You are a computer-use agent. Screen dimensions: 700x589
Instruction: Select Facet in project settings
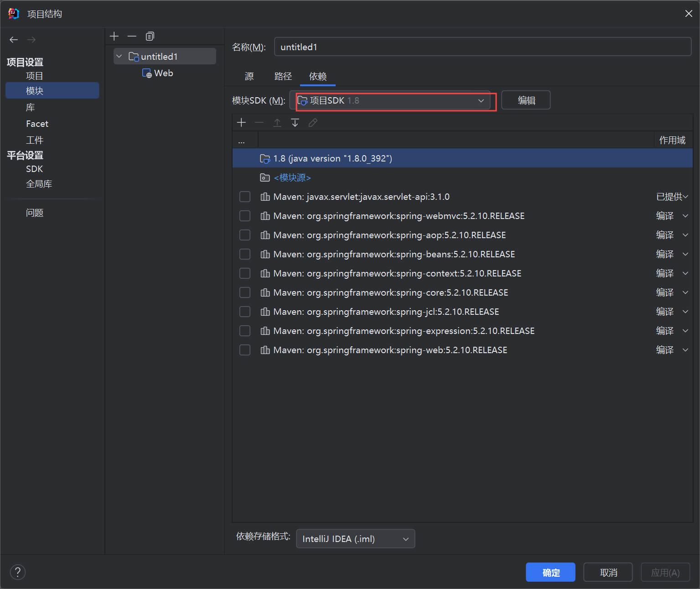37,124
